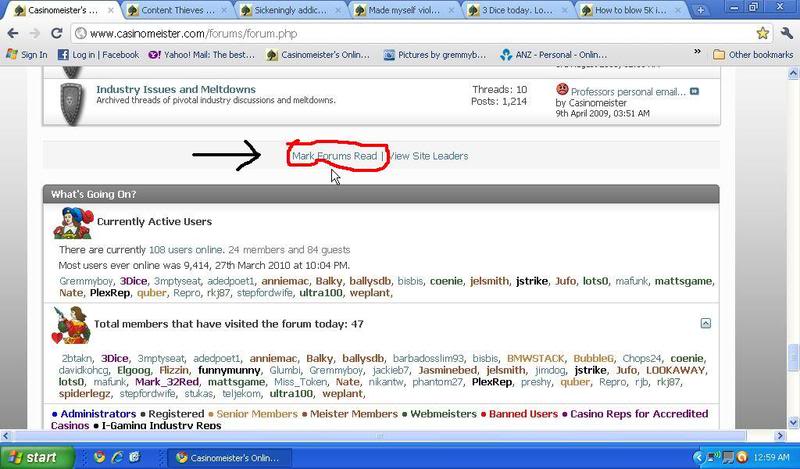This screenshot has width=800, height=469.
Task: Open the Chrome wrench menu
Action: tap(786, 34)
